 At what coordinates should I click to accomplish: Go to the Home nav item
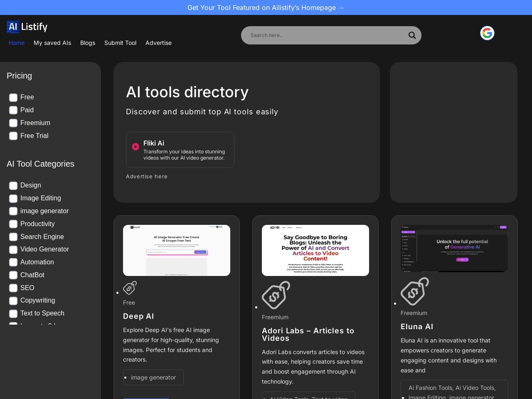17,43
